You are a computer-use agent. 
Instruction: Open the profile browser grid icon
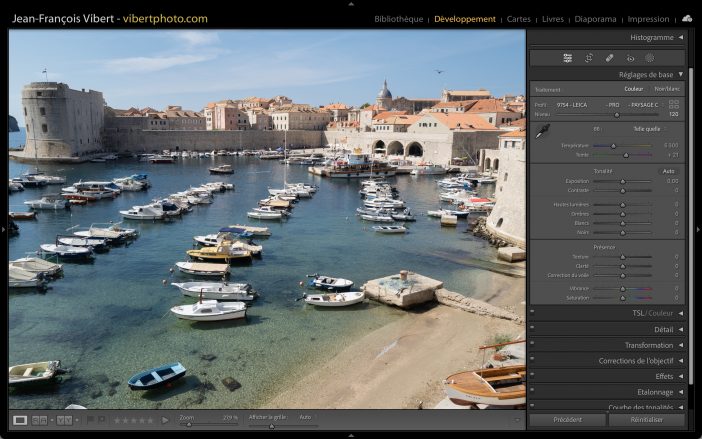(674, 104)
